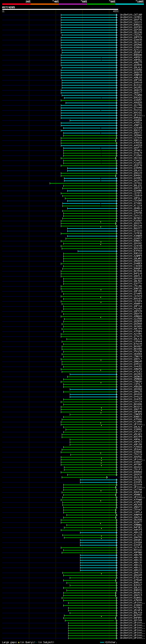
Task: Open hit UniRef100_C6SXY1
Action: coord(131,22)
